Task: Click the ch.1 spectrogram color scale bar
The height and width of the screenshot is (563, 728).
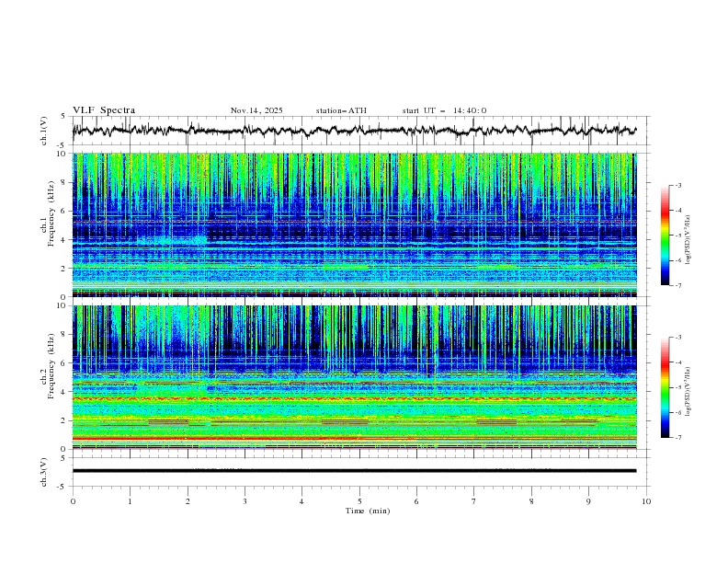Action: coord(665,236)
